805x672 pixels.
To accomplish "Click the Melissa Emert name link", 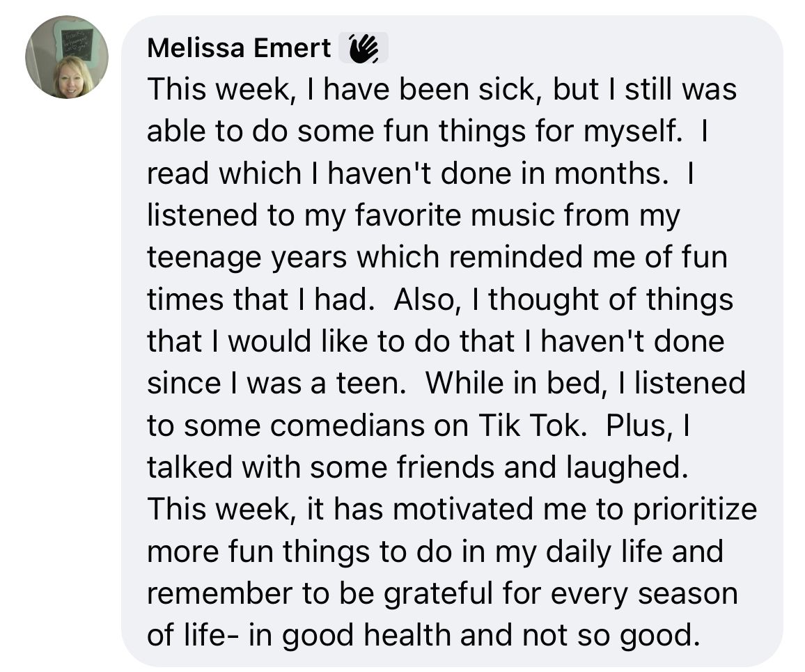I will click(x=240, y=48).
